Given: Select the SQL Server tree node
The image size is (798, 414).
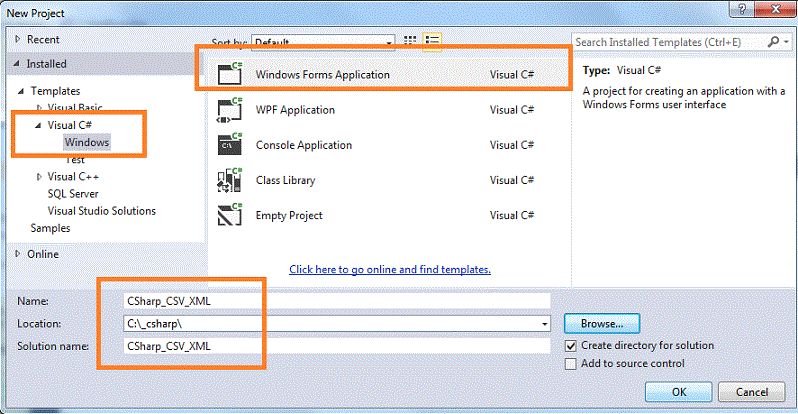Looking at the screenshot, I should (73, 194).
